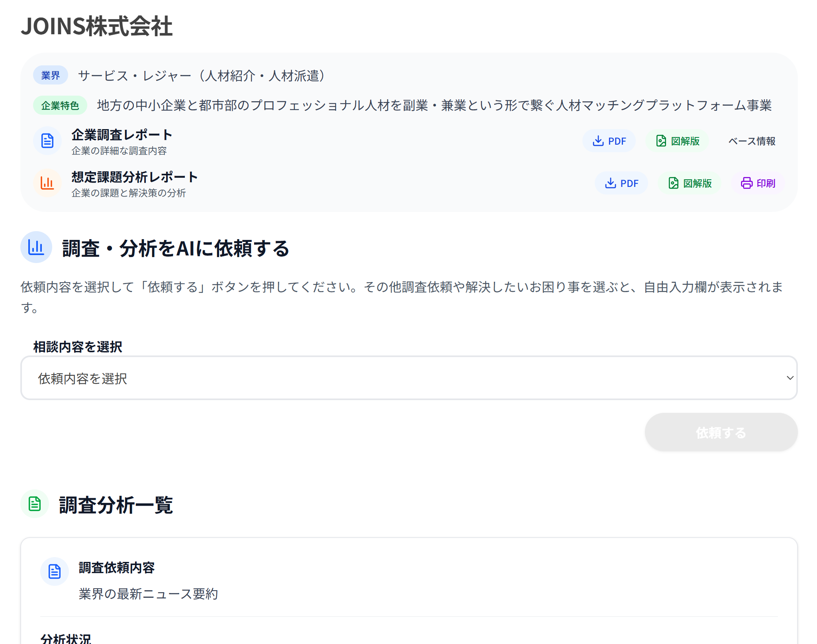The image size is (817, 644).
Task: Click the JOINS株式会社 company heading
Action: pos(97,26)
